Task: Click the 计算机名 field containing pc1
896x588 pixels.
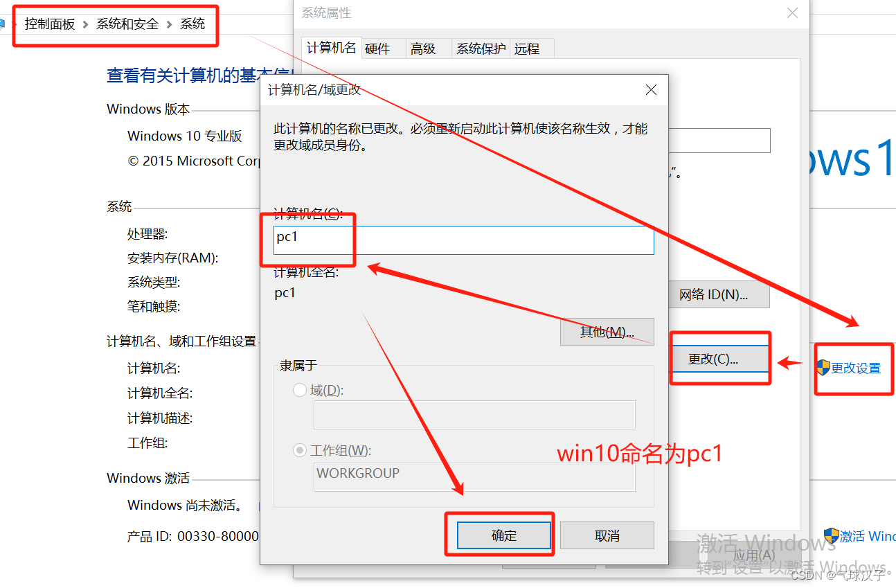Action: tap(464, 240)
